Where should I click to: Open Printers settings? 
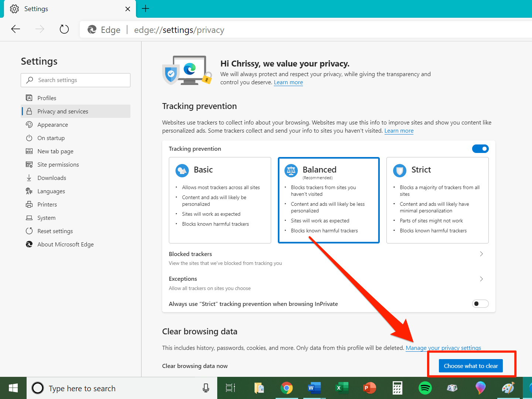click(x=76, y=204)
